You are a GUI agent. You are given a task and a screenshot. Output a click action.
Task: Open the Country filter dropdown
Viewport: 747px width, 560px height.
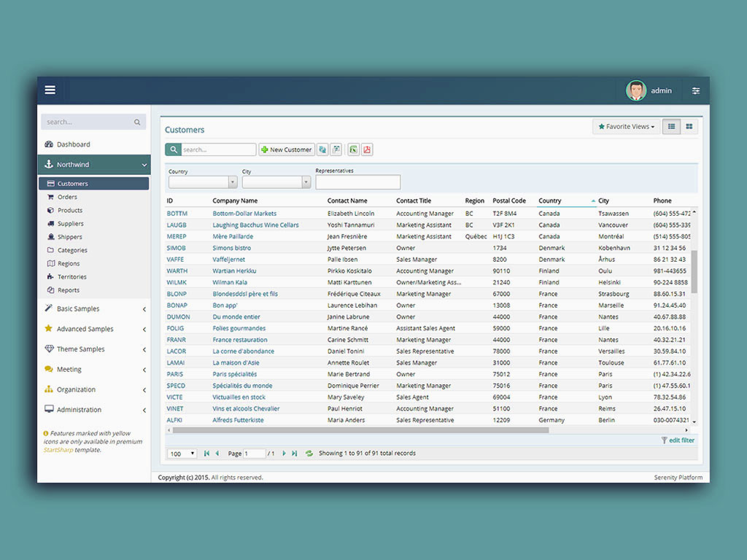[x=233, y=182]
